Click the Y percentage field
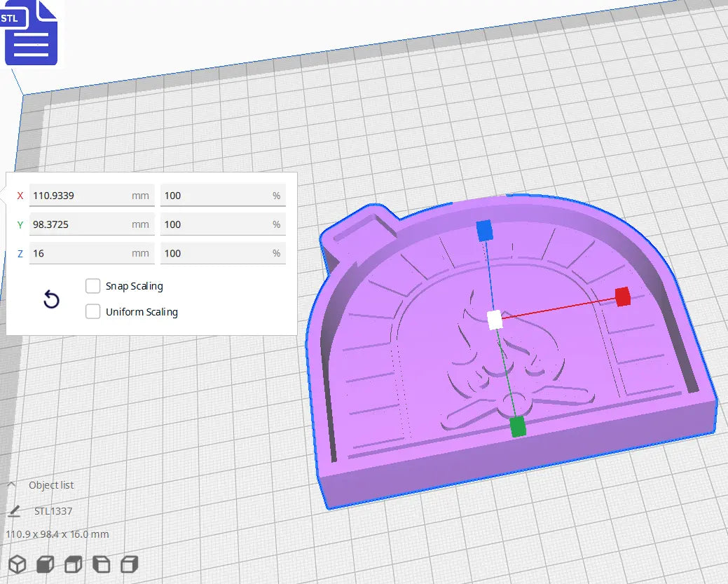This screenshot has height=584, width=728. pyautogui.click(x=223, y=224)
